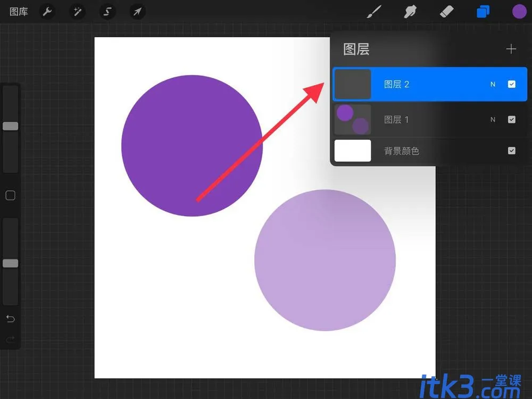This screenshot has height=399, width=532.
Task: Click the white 背景颜色 thumbnail
Action: [353, 151]
